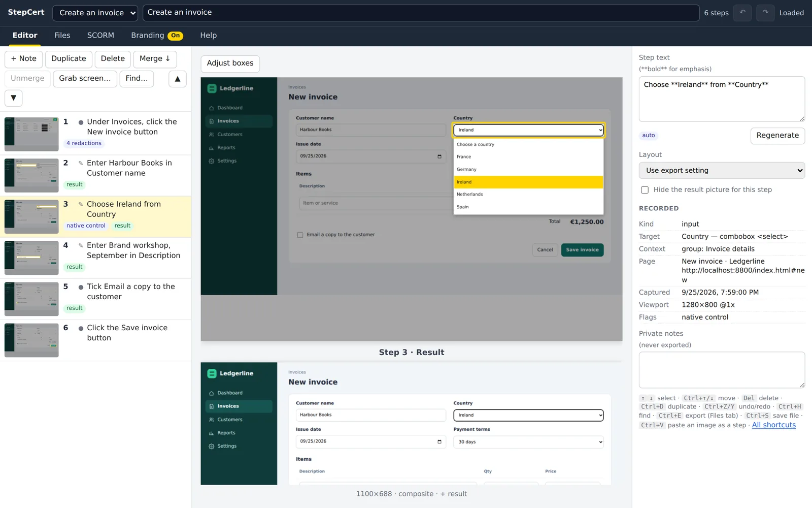Click the guide title input field

pos(421,13)
